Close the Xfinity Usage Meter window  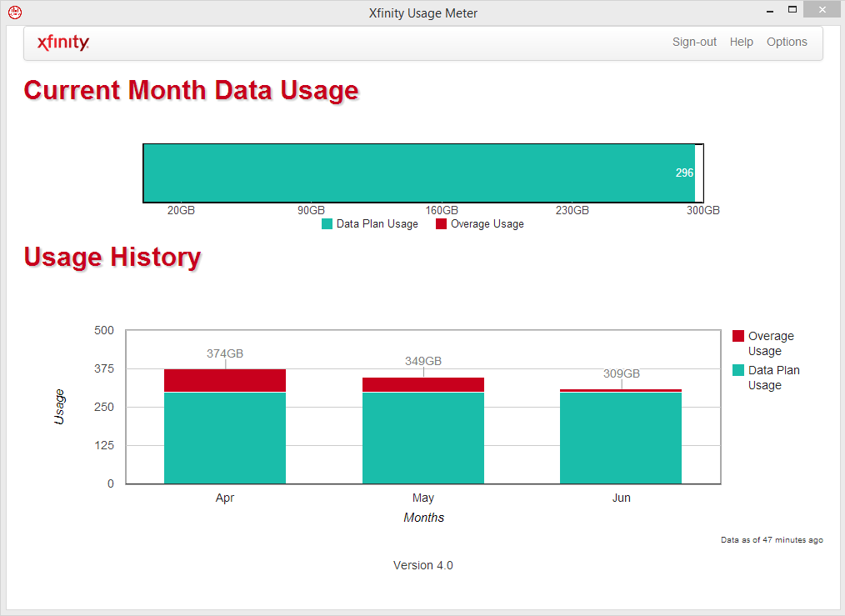tap(822, 11)
